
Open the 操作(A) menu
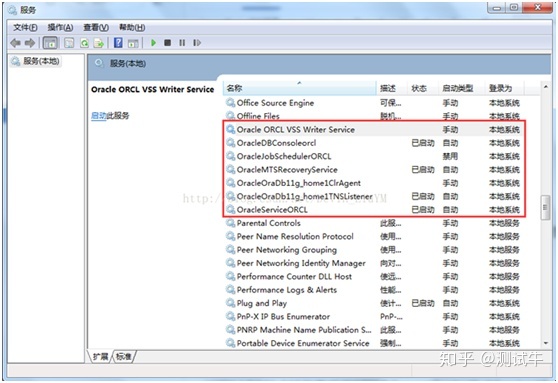[60, 27]
